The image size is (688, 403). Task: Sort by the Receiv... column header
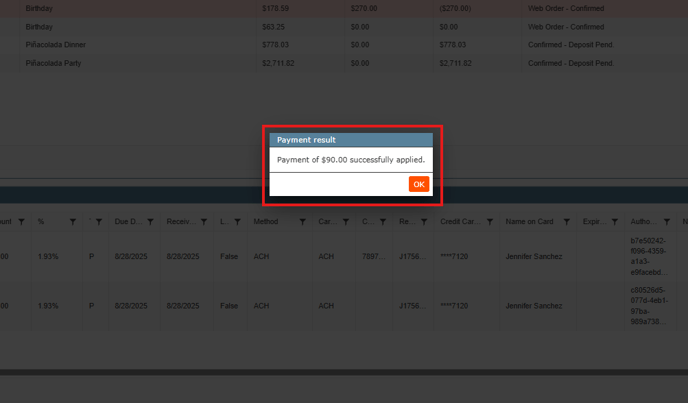[181, 222]
